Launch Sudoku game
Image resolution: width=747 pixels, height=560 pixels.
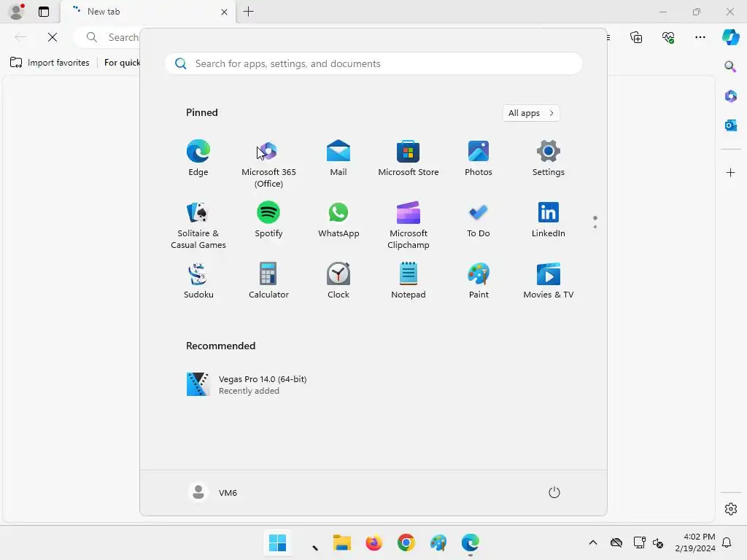tap(198, 281)
